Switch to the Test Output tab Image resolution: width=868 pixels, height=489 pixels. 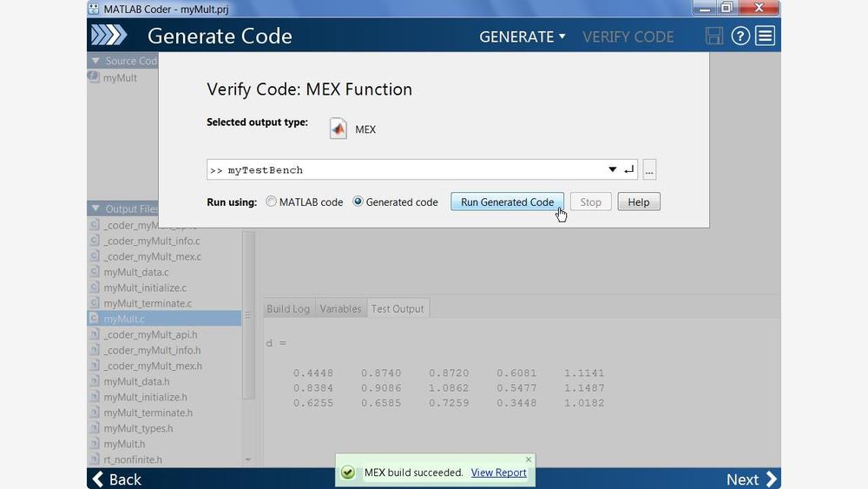pos(398,308)
